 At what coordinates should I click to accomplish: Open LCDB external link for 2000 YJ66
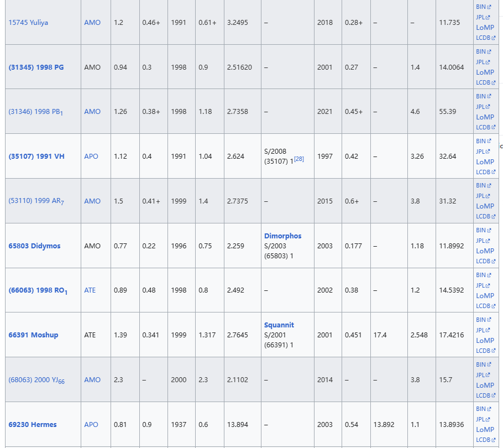pos(483,395)
